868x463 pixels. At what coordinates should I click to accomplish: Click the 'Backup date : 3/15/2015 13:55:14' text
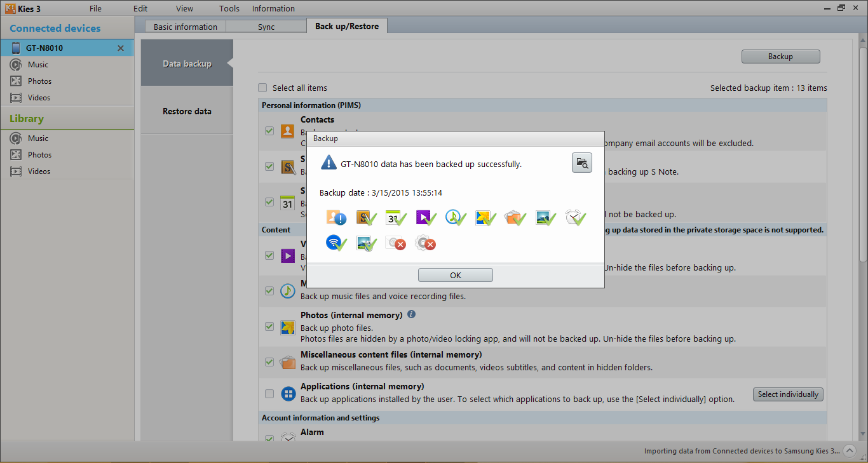(381, 192)
